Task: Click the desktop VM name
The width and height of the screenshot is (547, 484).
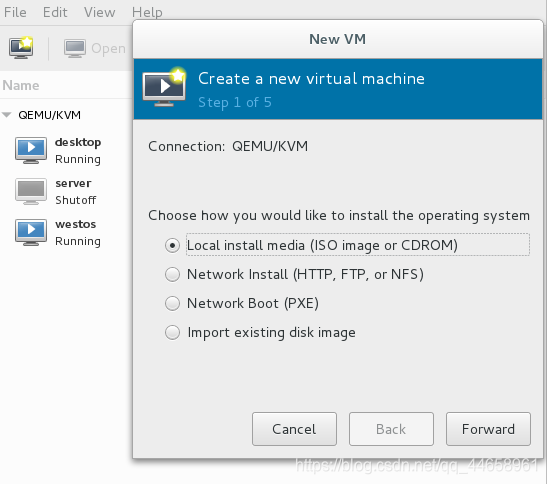Action: pos(78,142)
